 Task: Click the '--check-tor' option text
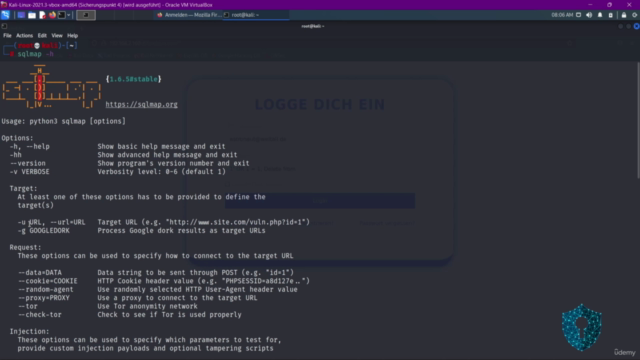click(39, 315)
